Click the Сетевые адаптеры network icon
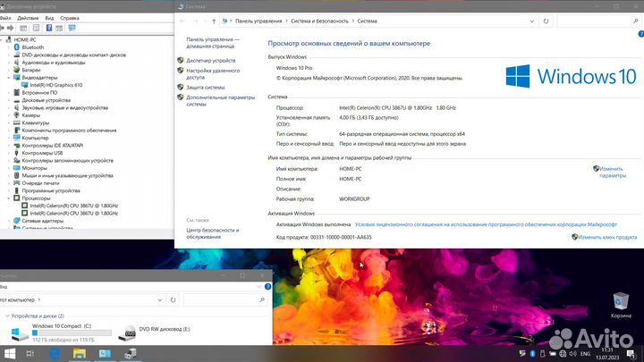The width and height of the screenshot is (644, 362). [16, 221]
